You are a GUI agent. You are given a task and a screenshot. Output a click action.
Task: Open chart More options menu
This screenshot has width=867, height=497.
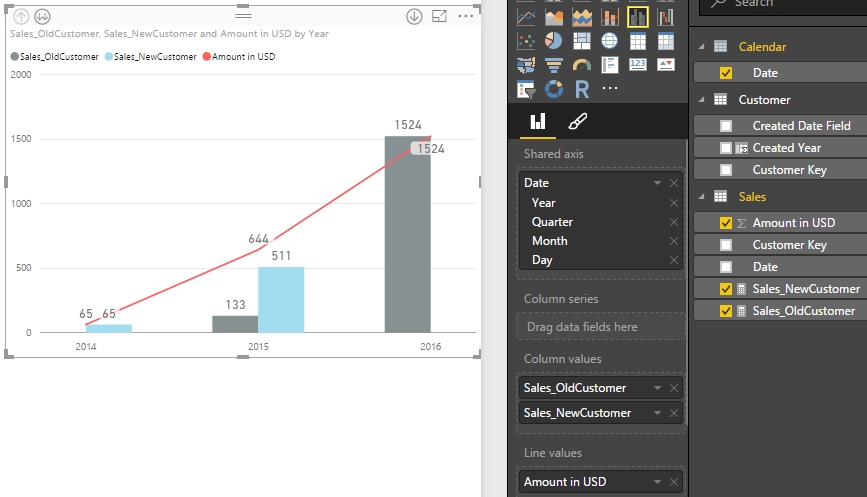(466, 16)
